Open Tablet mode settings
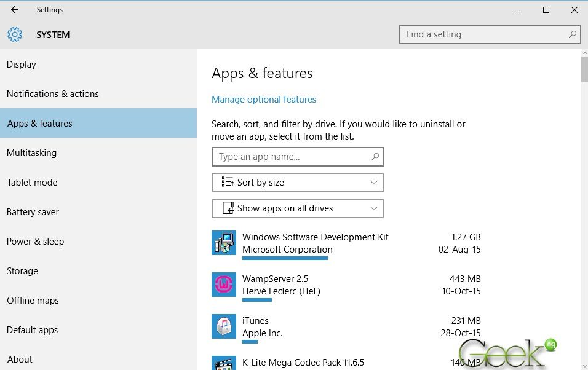Image resolution: width=588 pixels, height=370 pixels. pos(98,182)
